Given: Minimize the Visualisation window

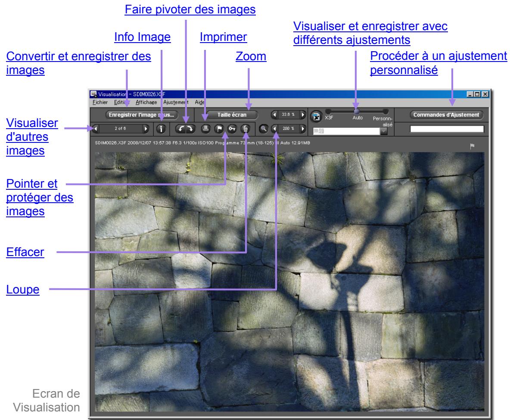Looking at the screenshot, I should coord(470,94).
